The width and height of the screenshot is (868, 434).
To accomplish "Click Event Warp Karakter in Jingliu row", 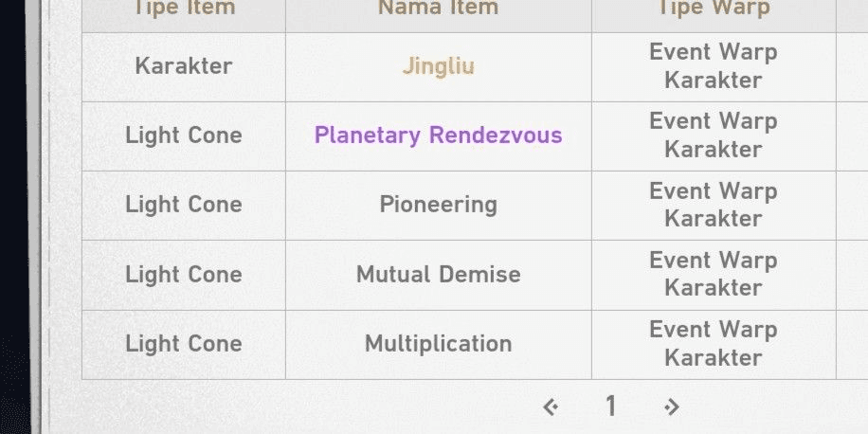I will pos(714,66).
